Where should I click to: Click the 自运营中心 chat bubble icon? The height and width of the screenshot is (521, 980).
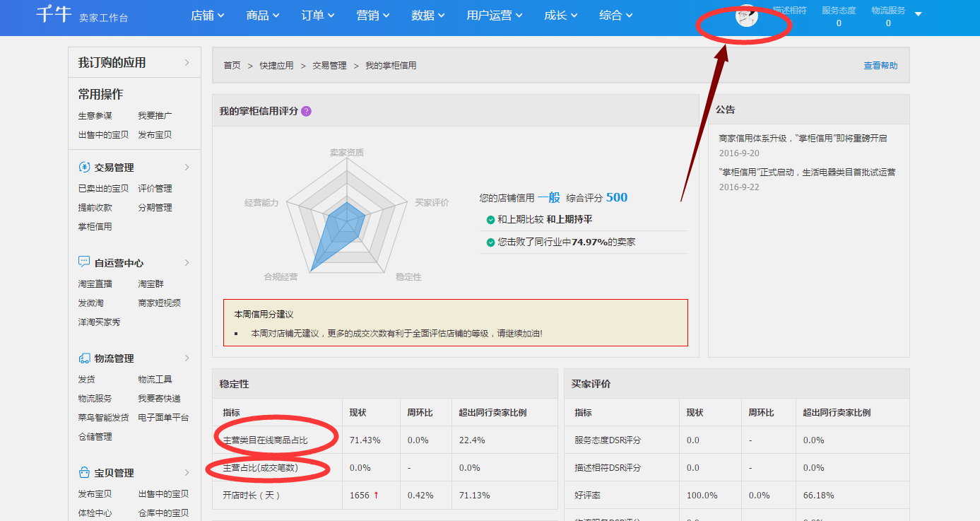tap(84, 262)
